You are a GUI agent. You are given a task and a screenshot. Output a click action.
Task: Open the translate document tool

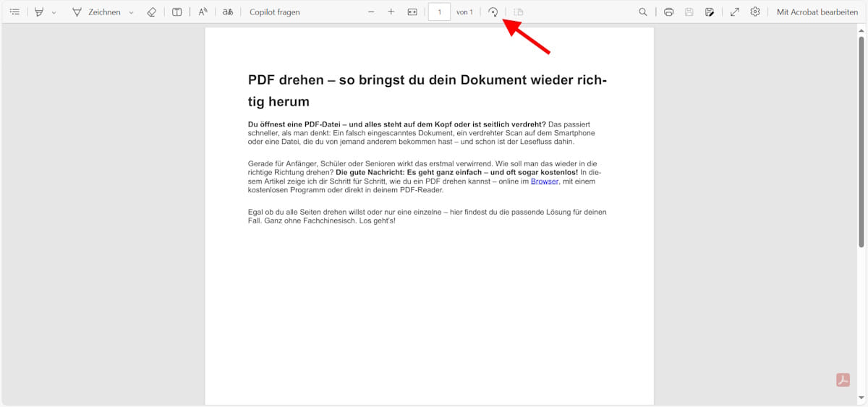(x=228, y=12)
